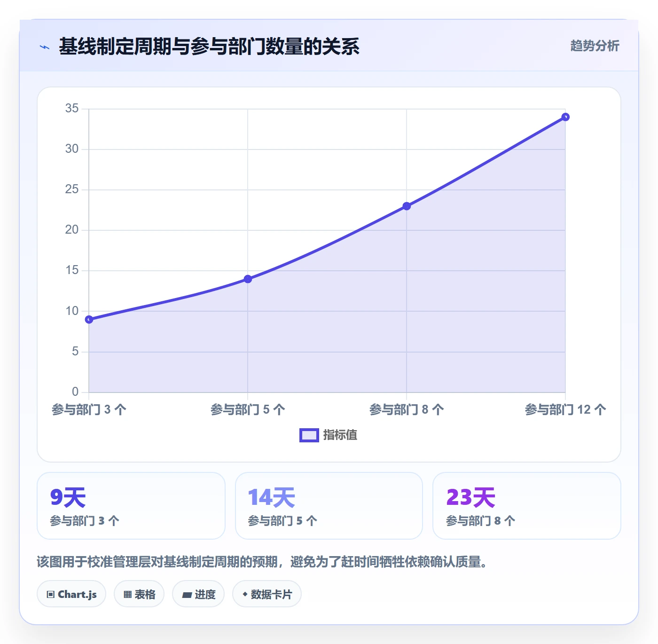Image resolution: width=658 pixels, height=644 pixels.
Task: Click the Chart.js tag
Action: [x=71, y=594]
